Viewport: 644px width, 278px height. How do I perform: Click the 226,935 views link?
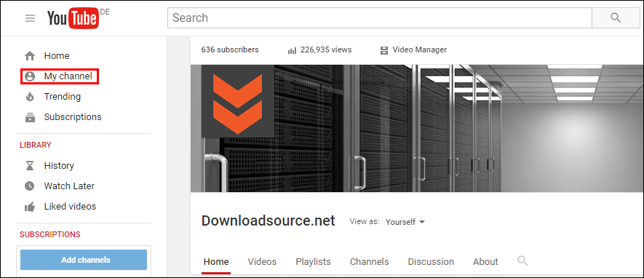pos(326,49)
